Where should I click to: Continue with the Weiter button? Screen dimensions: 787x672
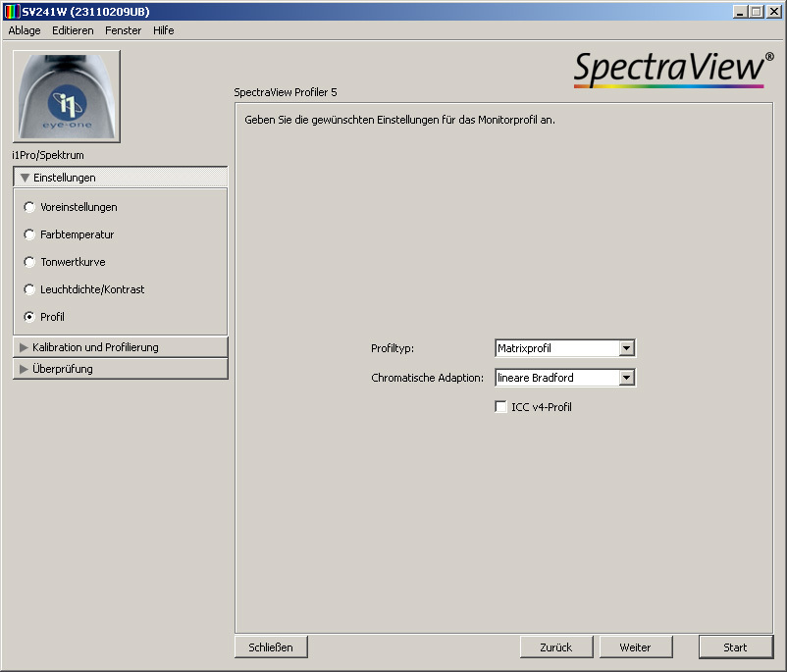[x=636, y=647]
